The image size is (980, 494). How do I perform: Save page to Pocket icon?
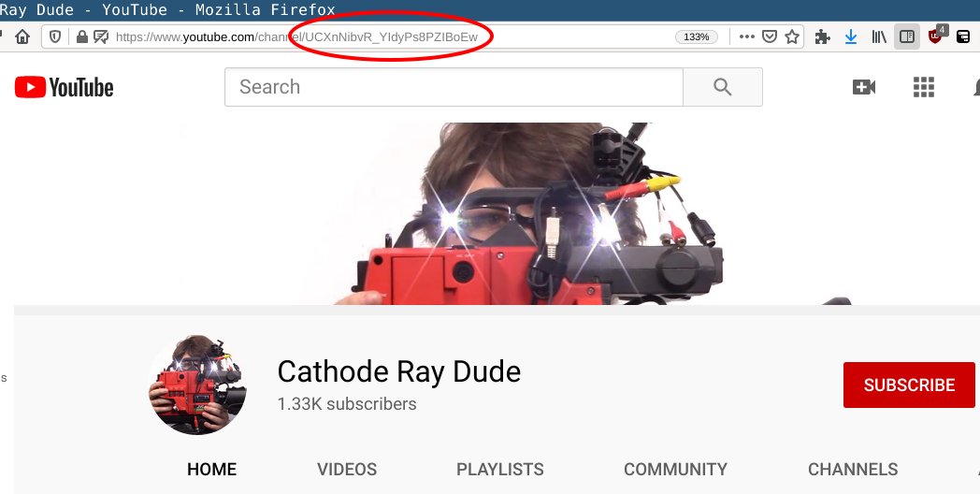pyautogui.click(x=770, y=36)
